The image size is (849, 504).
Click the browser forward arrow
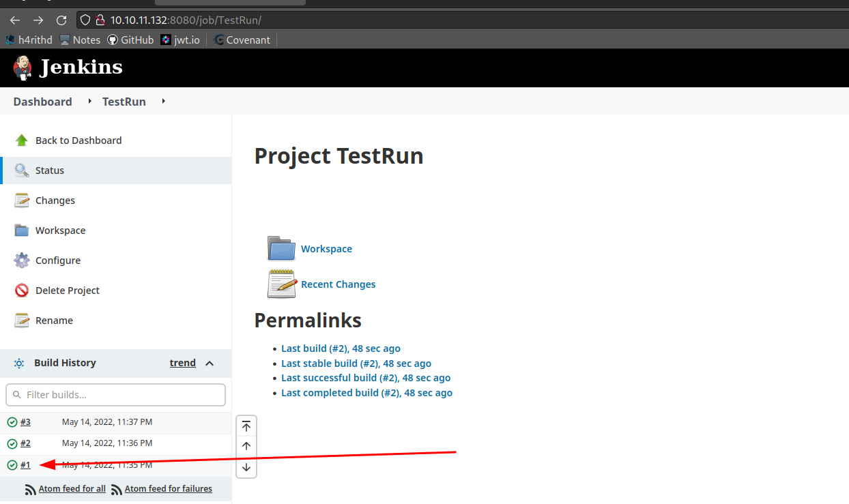[38, 20]
